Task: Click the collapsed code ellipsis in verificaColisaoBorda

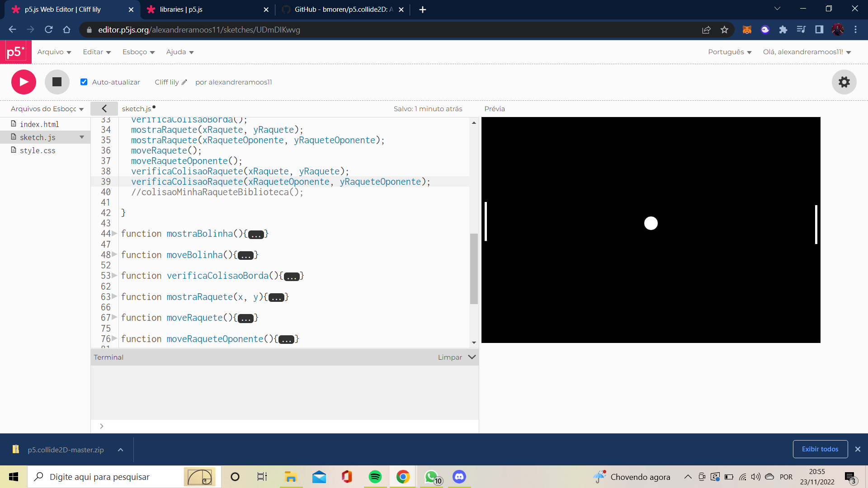Action: point(292,277)
